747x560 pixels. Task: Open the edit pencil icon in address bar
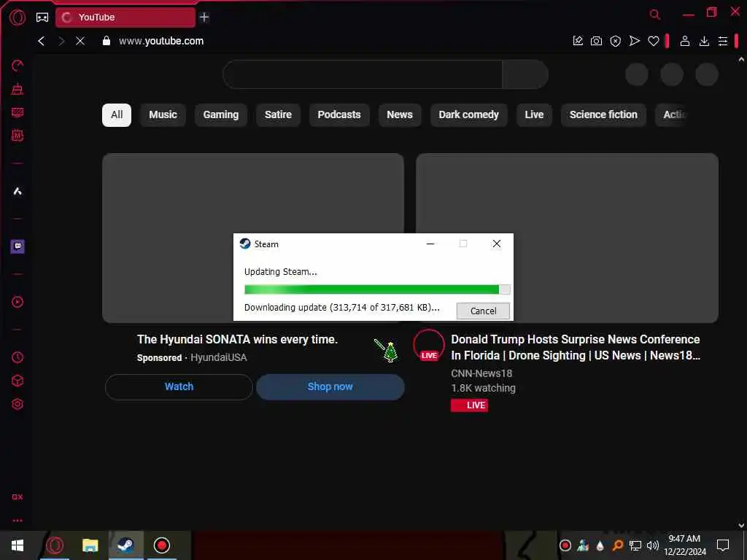578,42
